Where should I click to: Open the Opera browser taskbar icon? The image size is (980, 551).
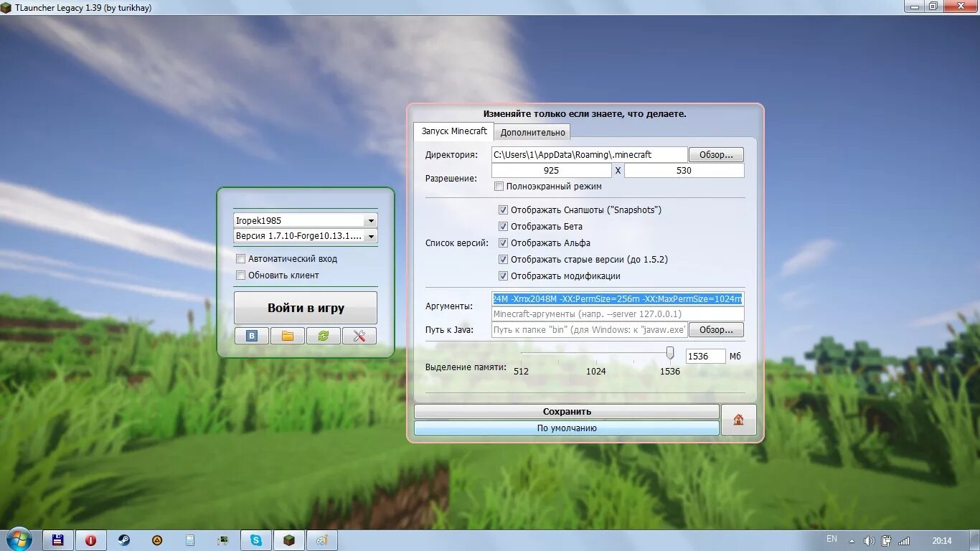coord(91,540)
